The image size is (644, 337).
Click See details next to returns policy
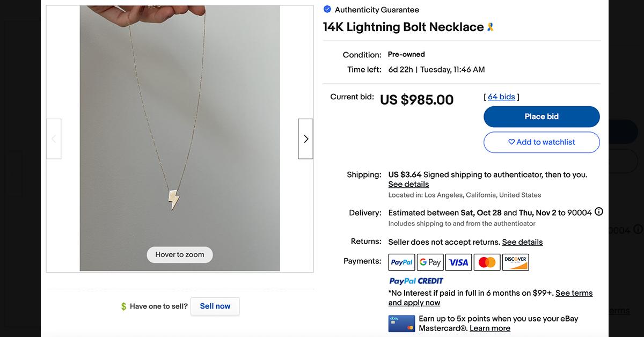coord(522,242)
